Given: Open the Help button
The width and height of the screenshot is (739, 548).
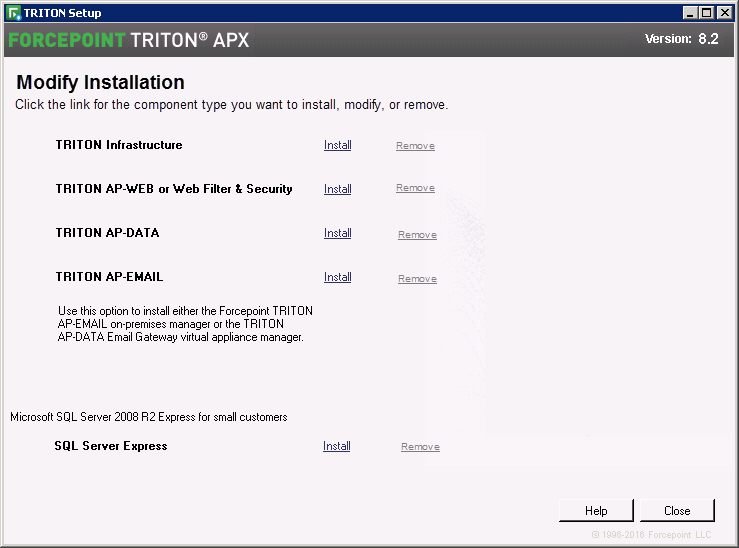Looking at the screenshot, I should 596,510.
